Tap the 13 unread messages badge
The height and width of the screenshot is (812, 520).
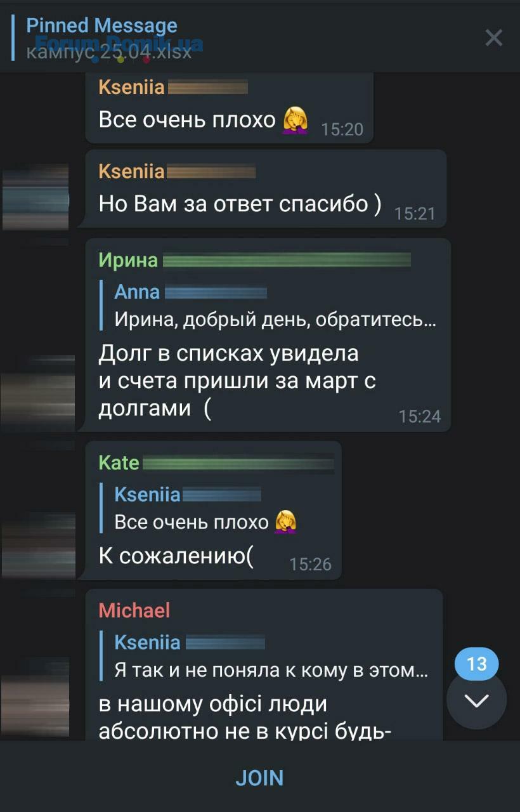[x=477, y=664]
